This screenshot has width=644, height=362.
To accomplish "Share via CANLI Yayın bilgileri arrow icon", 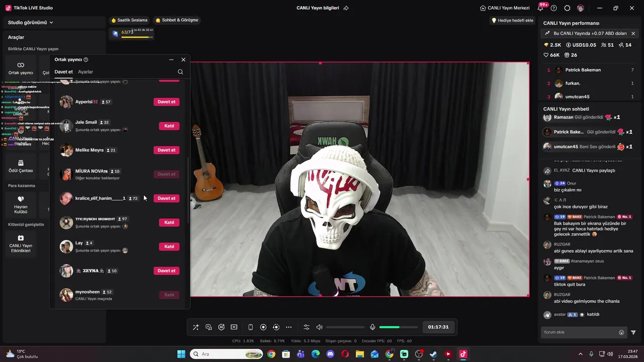I will point(346,8).
